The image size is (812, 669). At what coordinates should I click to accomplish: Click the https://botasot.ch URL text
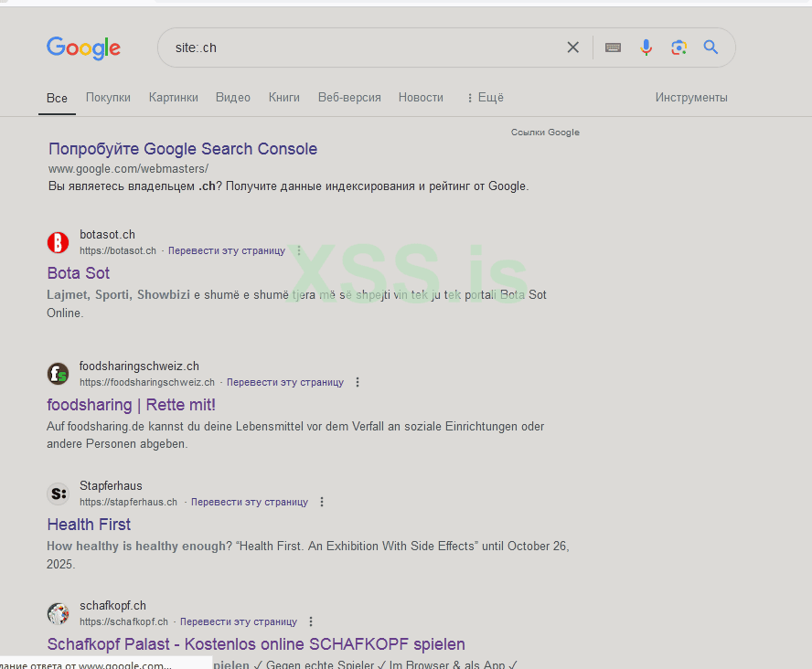pos(118,250)
